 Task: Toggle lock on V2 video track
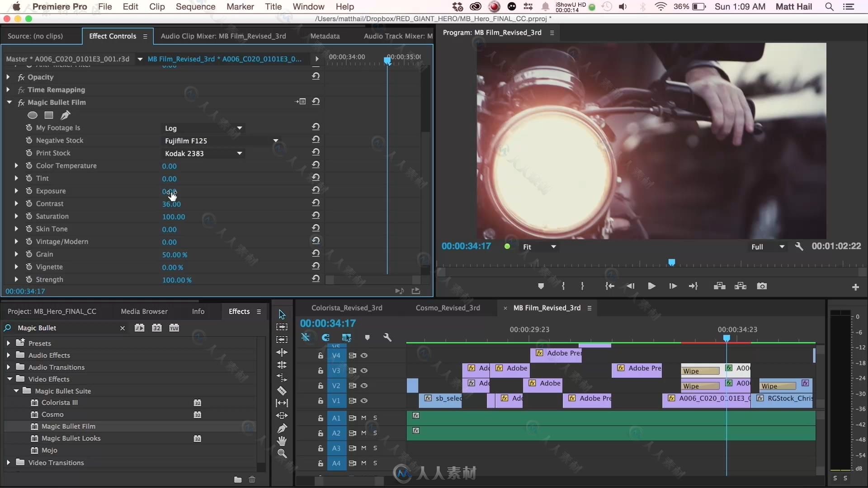[321, 385]
